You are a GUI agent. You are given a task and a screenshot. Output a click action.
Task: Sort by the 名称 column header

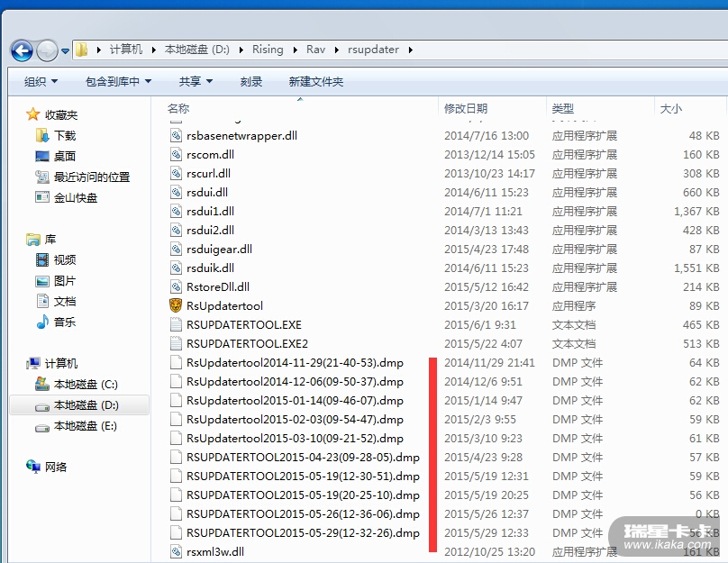click(178, 109)
